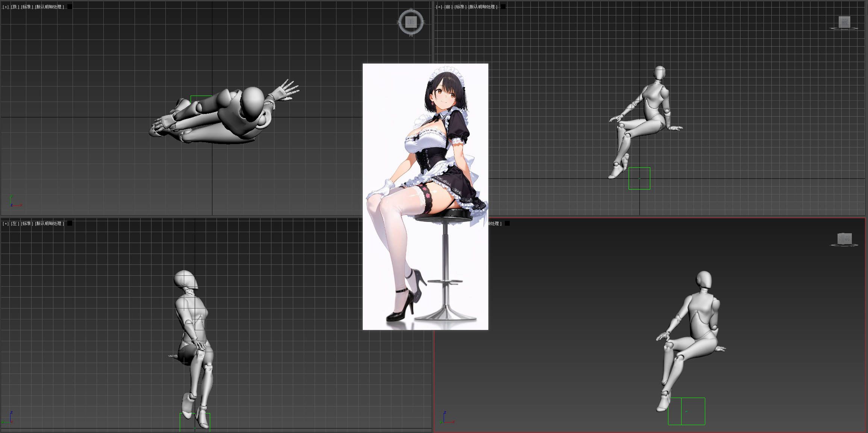Click 北 on the ViewCube compass
The width and height of the screenshot is (868, 433).
(x=411, y=9)
